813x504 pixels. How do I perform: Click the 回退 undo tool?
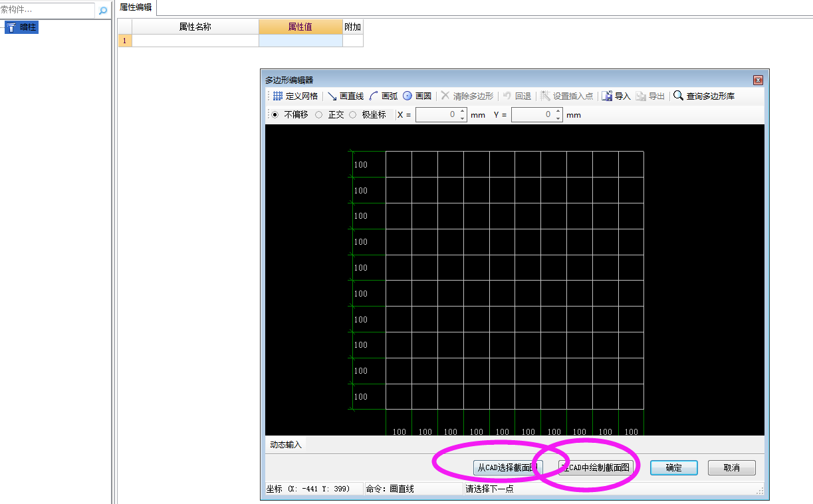click(517, 96)
